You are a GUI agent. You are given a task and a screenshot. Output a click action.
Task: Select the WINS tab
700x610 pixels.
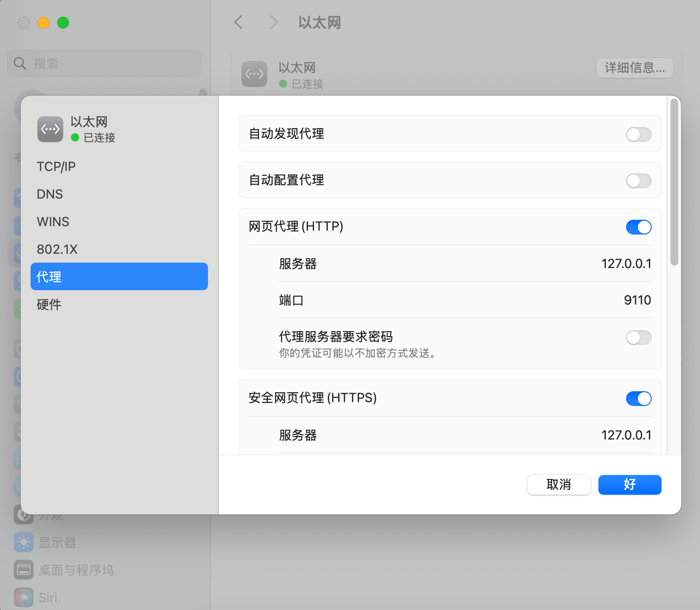pyautogui.click(x=119, y=222)
